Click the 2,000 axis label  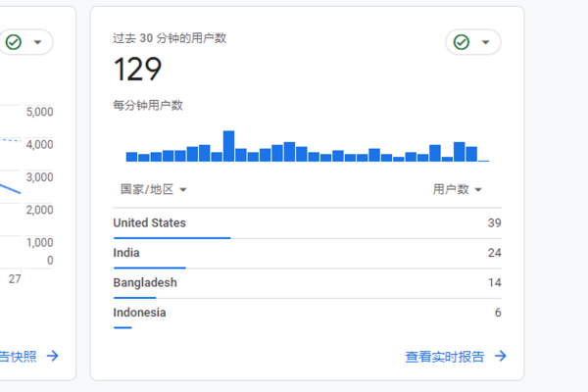point(39,210)
